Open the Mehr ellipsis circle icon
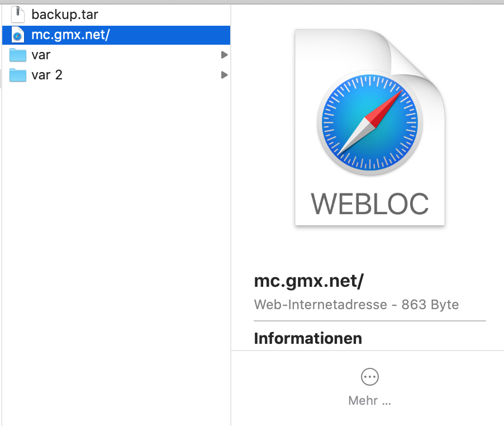This screenshot has height=426, width=504. [x=369, y=377]
